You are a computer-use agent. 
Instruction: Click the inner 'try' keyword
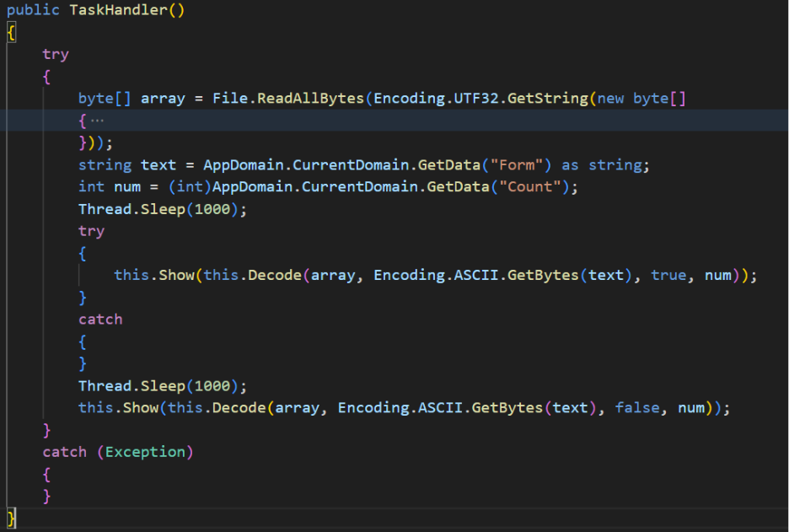tap(92, 232)
